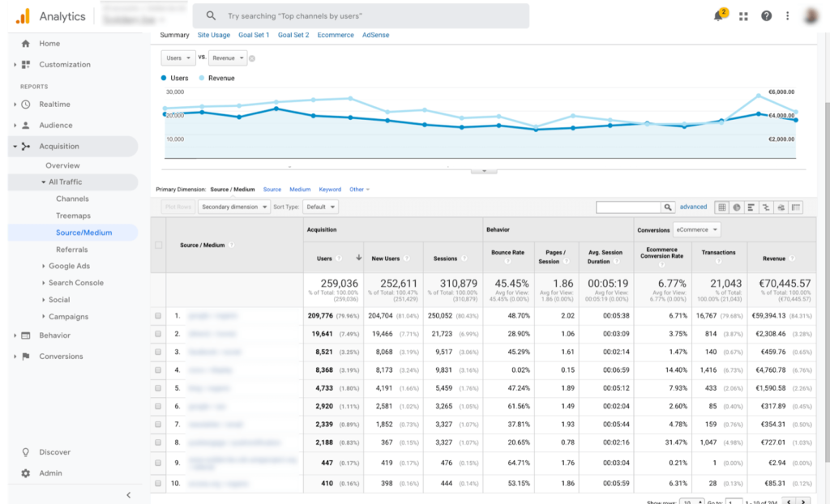Open Admin gear in sidebar
The image size is (830, 504).
26,473
